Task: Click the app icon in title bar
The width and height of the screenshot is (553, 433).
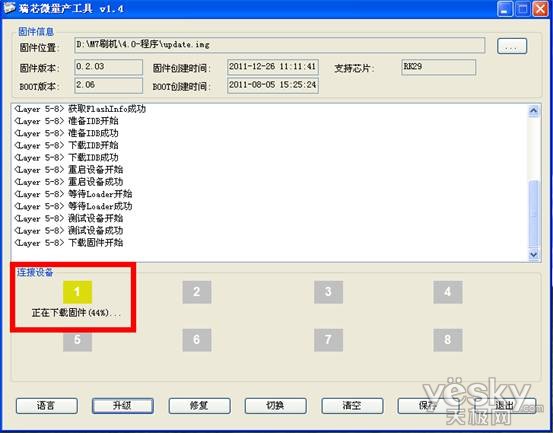Action: click(x=10, y=8)
